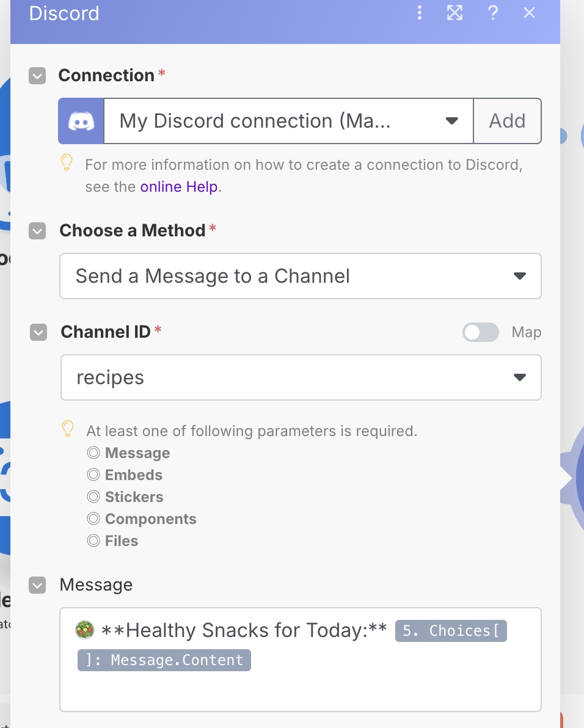Collapse the Choose a Method section chevron
Viewport: 584px width, 728px height.
(x=37, y=231)
